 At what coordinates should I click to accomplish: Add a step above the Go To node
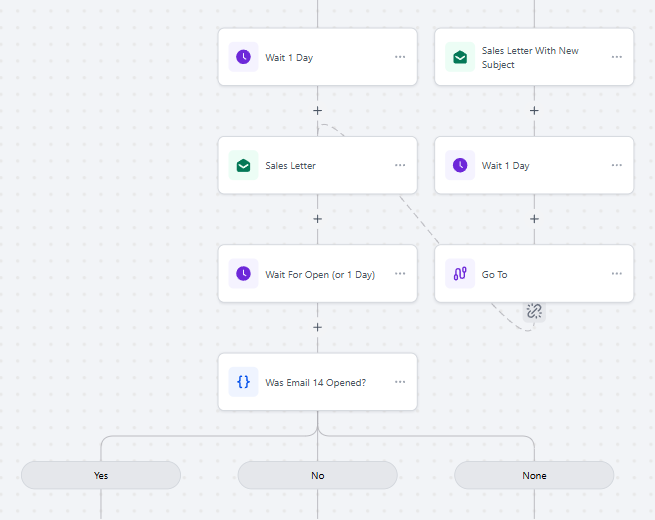pos(534,219)
